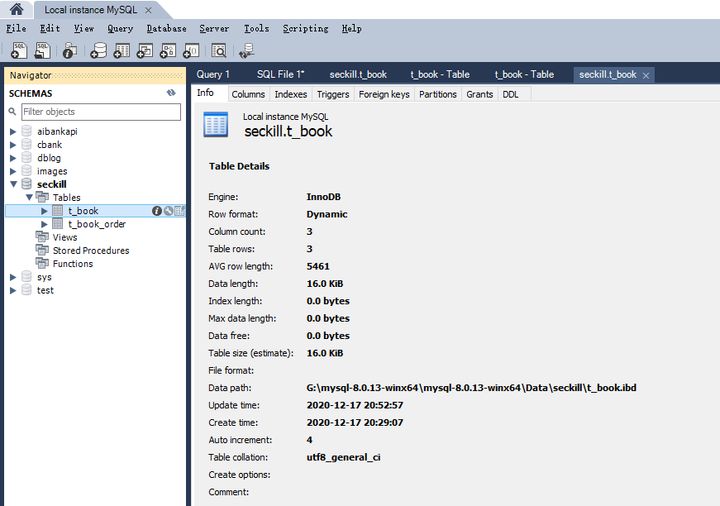720x506 pixels.
Task: Click the info icon on t_book row
Action: (157, 211)
